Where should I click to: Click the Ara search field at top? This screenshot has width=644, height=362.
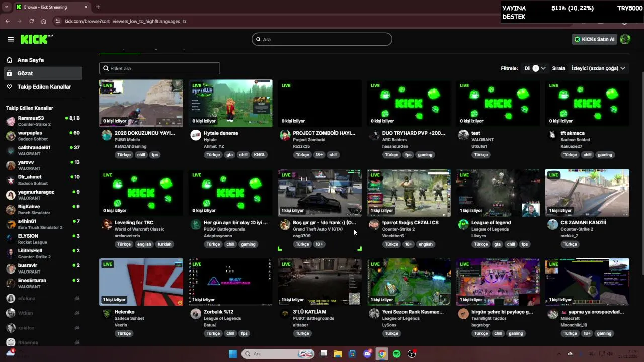322,39
